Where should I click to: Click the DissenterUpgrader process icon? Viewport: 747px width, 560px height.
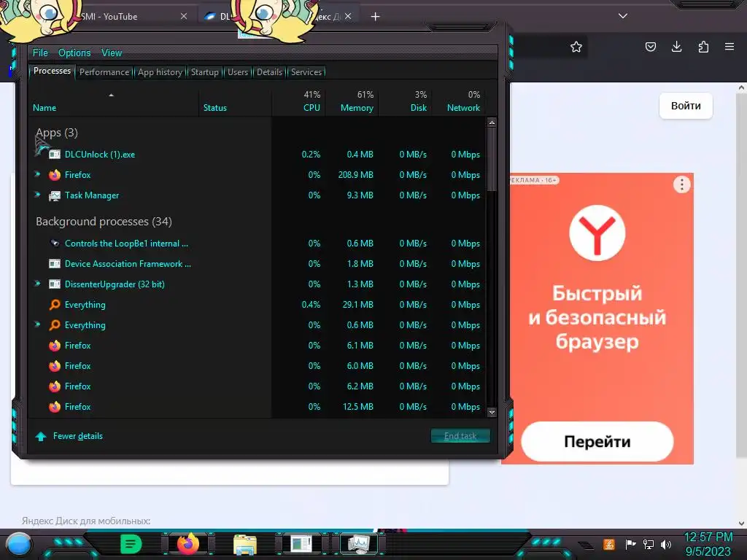tap(55, 284)
